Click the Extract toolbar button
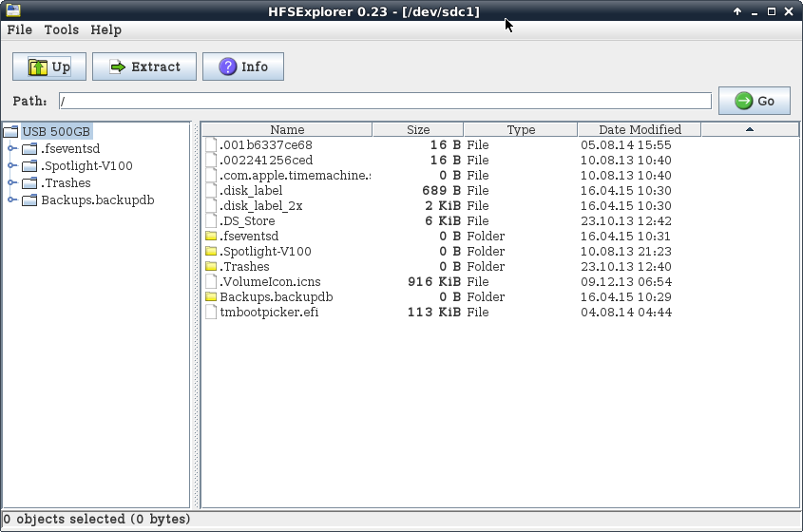803x532 pixels. (x=144, y=66)
